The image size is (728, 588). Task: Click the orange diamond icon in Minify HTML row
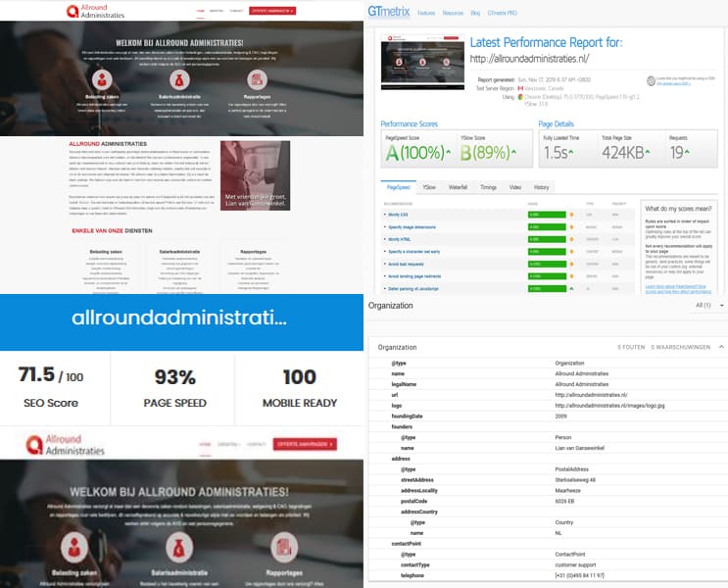571,239
